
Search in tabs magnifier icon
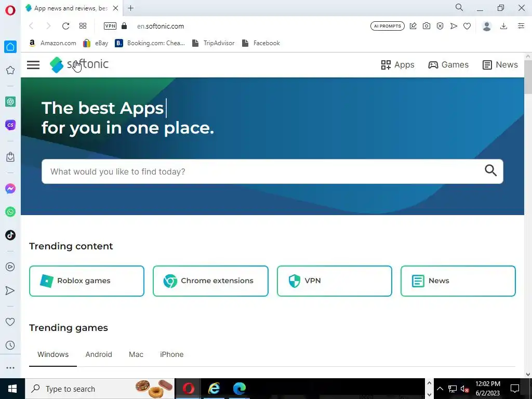point(459,7)
